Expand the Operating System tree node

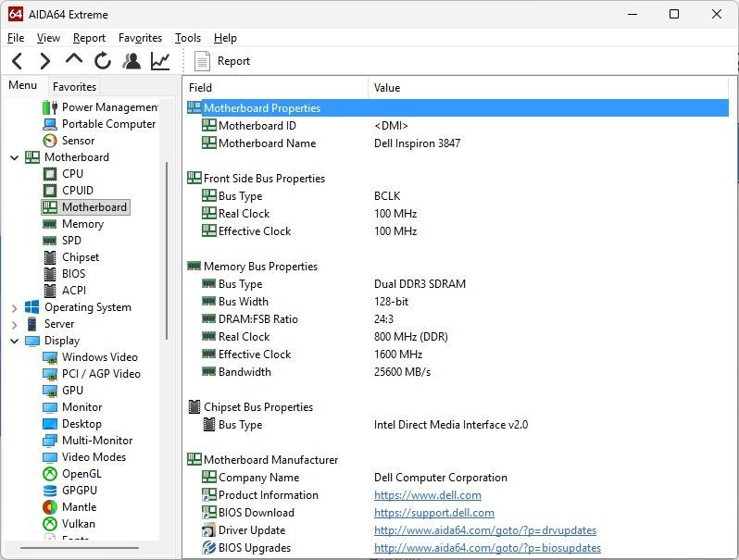(14, 308)
